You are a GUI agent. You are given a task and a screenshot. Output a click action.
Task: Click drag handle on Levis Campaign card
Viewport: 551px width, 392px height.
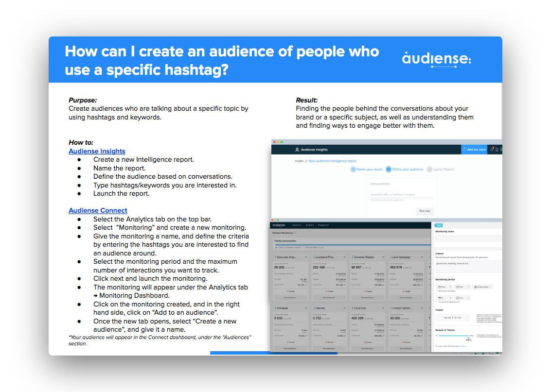[391, 257]
